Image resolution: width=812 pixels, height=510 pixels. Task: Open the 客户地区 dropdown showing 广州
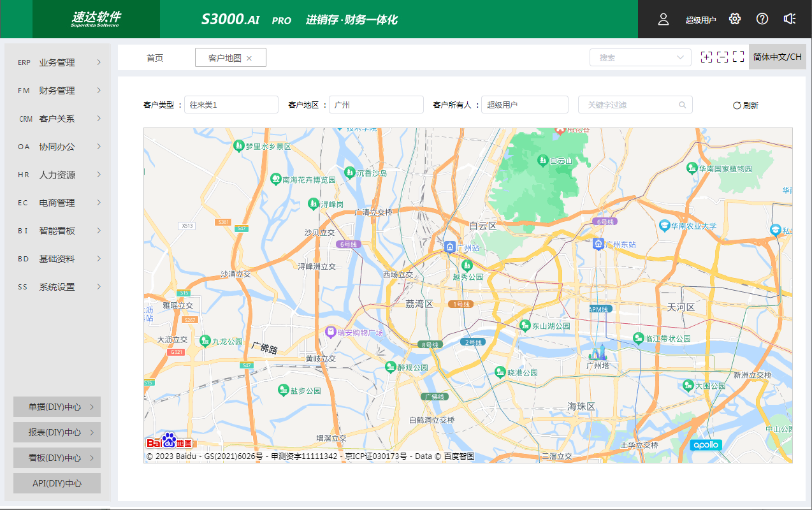[x=376, y=105]
